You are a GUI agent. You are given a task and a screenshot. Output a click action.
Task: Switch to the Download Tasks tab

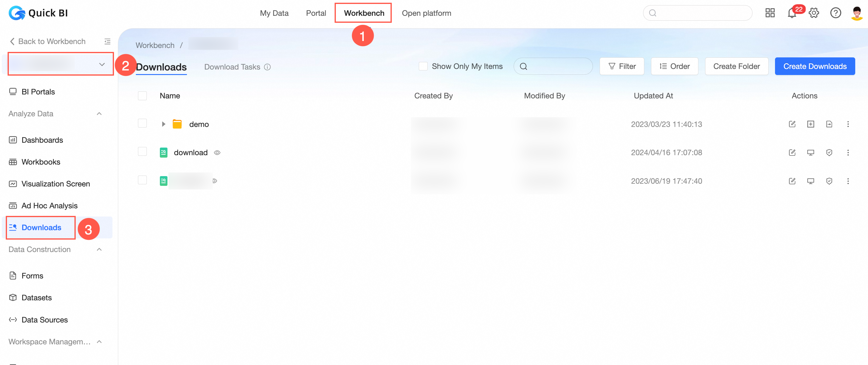click(x=232, y=67)
